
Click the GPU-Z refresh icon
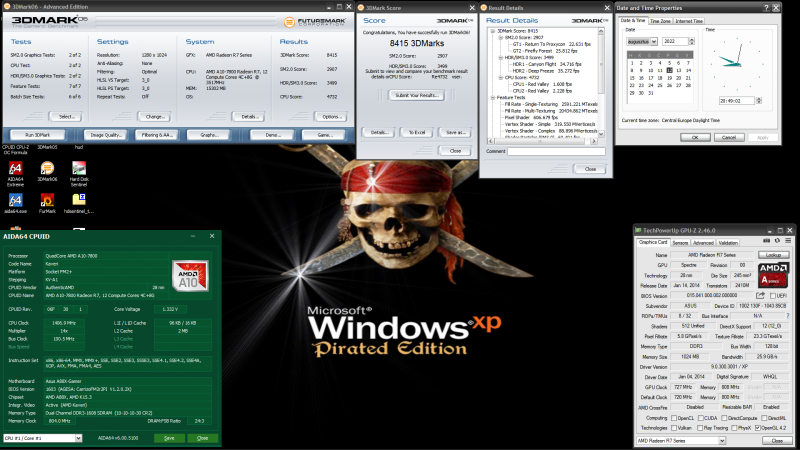(777, 241)
